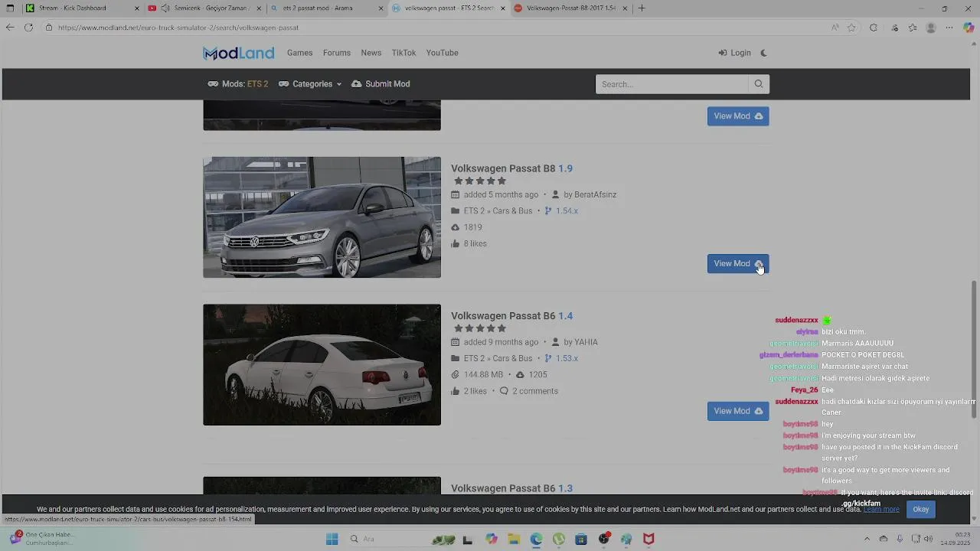Open Volkswagen Passat B6 1.4 title
This screenshot has width=980, height=551.
tap(511, 316)
